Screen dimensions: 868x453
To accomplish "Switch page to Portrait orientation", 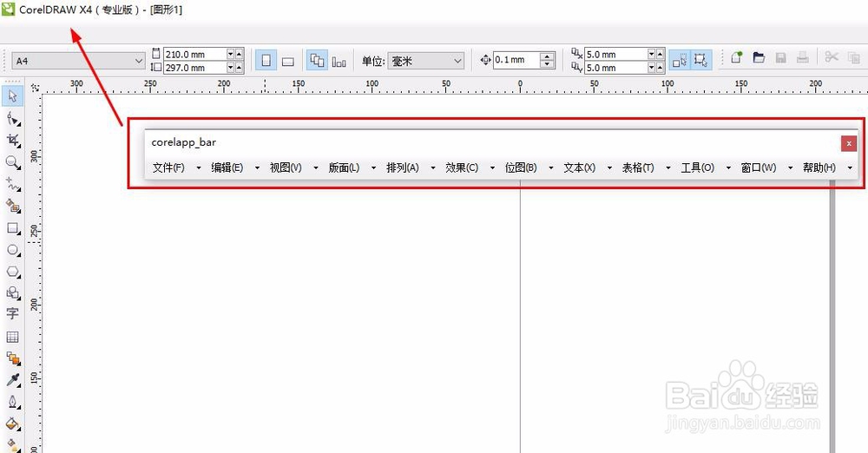I will click(266, 60).
